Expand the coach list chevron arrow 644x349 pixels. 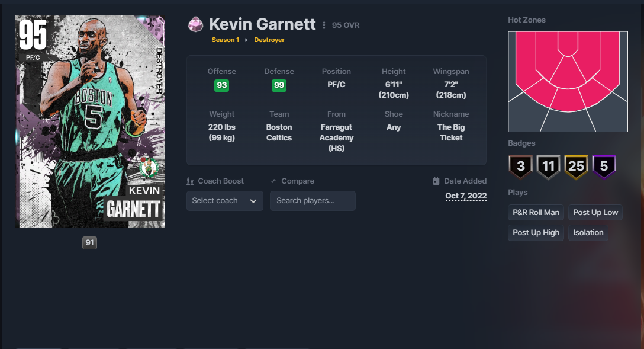[x=253, y=201]
